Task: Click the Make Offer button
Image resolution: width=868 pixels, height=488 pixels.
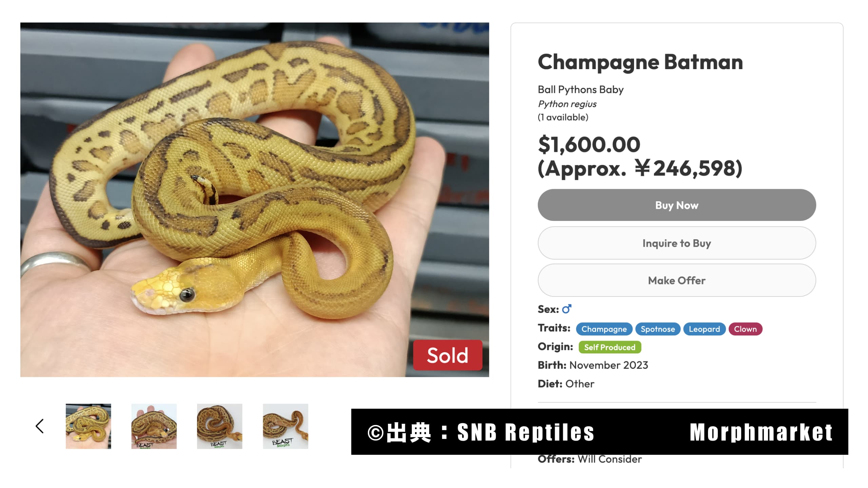Action: [677, 280]
